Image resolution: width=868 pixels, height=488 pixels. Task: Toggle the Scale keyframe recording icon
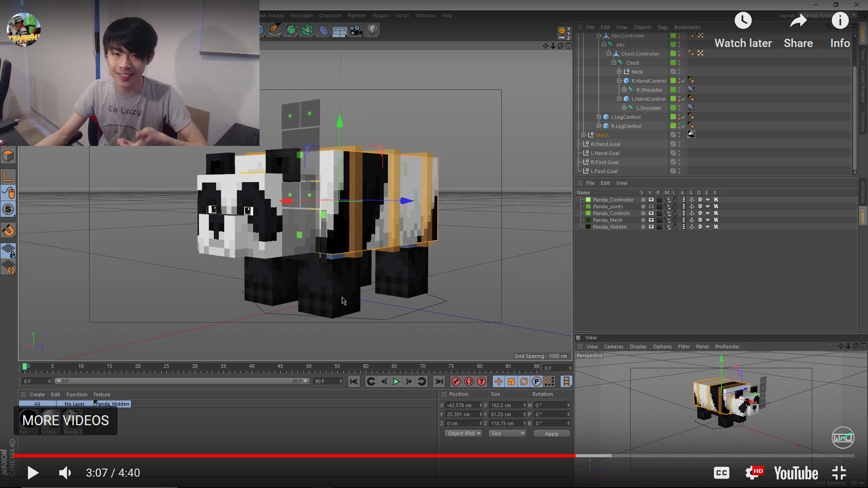tap(511, 382)
